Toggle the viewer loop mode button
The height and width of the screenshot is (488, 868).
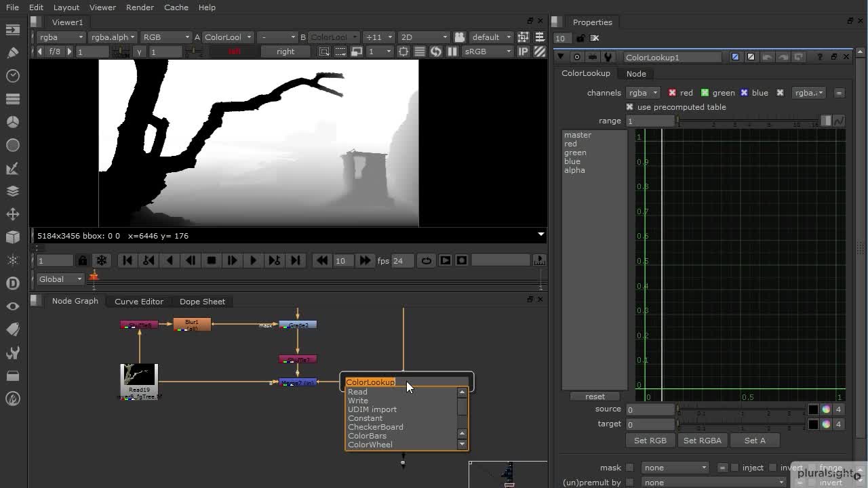coord(426,260)
